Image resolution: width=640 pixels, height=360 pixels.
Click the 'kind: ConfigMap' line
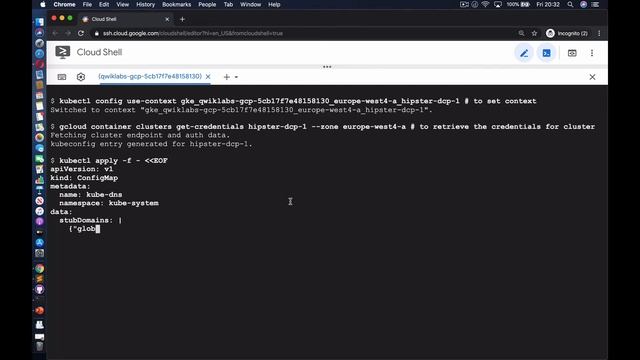click(84, 178)
